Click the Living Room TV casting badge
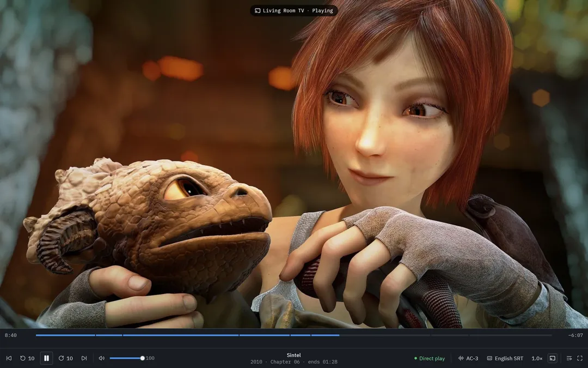Screen dimensions: 588x368 (x=294, y=10)
